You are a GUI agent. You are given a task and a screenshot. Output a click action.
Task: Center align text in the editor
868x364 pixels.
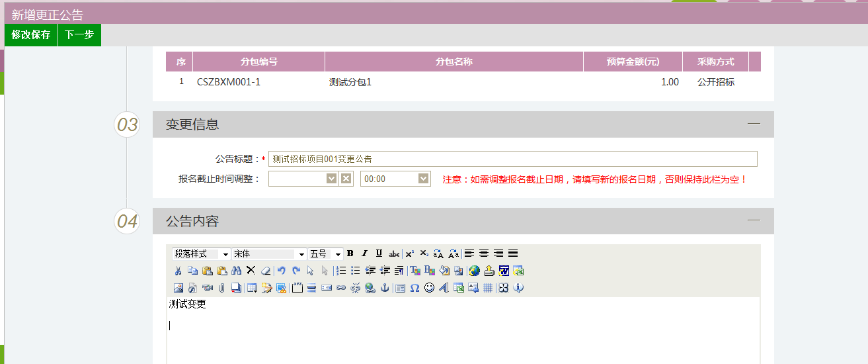tap(484, 253)
